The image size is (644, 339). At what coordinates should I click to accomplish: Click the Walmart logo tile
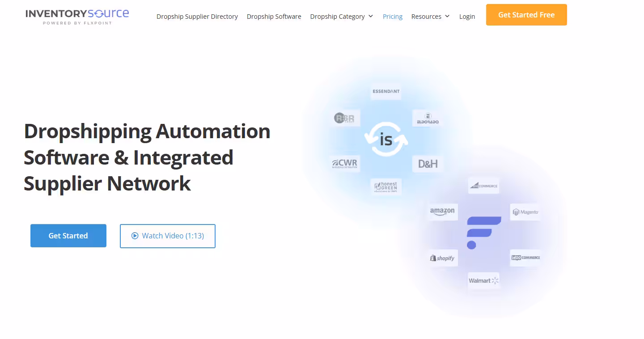[483, 280]
